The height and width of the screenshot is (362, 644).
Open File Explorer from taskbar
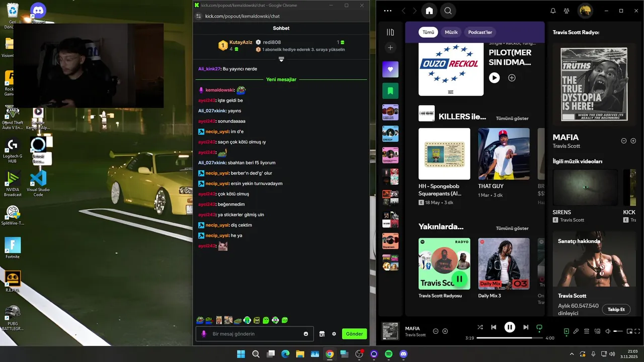300,354
